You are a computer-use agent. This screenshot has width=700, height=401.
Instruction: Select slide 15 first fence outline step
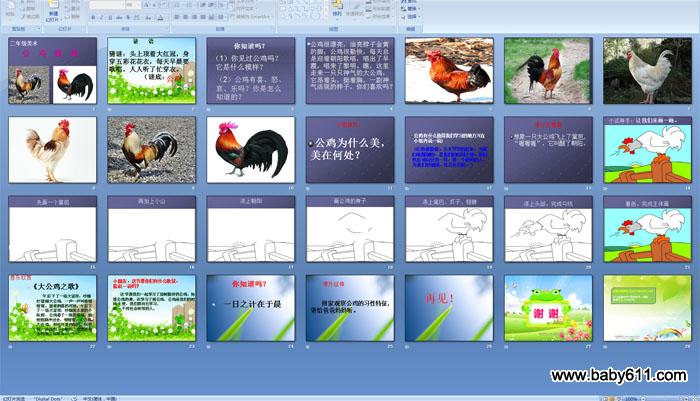click(x=52, y=229)
